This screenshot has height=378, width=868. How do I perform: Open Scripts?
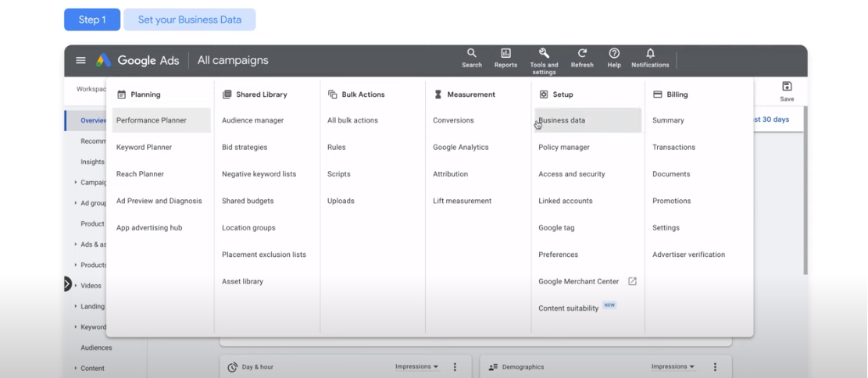[x=339, y=174]
